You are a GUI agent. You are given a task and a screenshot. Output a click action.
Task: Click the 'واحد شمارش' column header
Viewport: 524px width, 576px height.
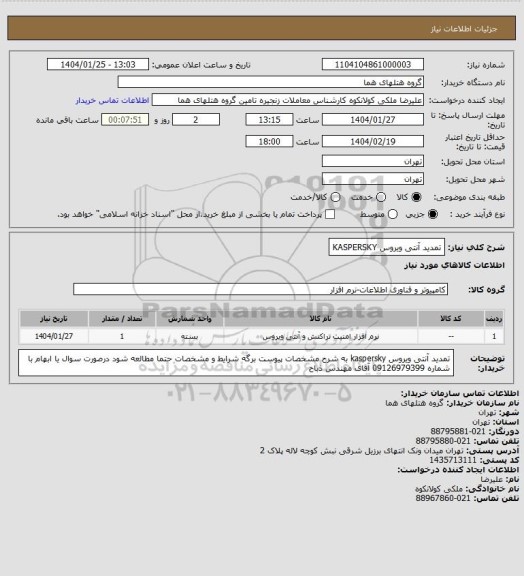click(190, 318)
